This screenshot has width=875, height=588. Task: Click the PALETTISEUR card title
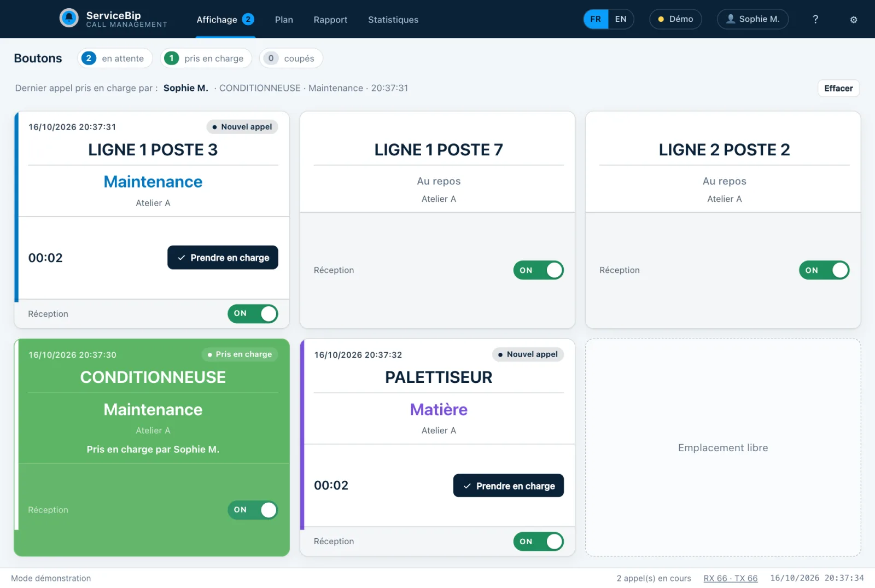(439, 377)
